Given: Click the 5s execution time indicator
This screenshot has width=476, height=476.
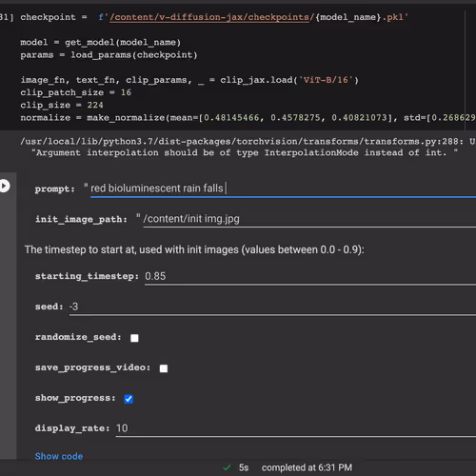Looking at the screenshot, I should [x=244, y=467].
